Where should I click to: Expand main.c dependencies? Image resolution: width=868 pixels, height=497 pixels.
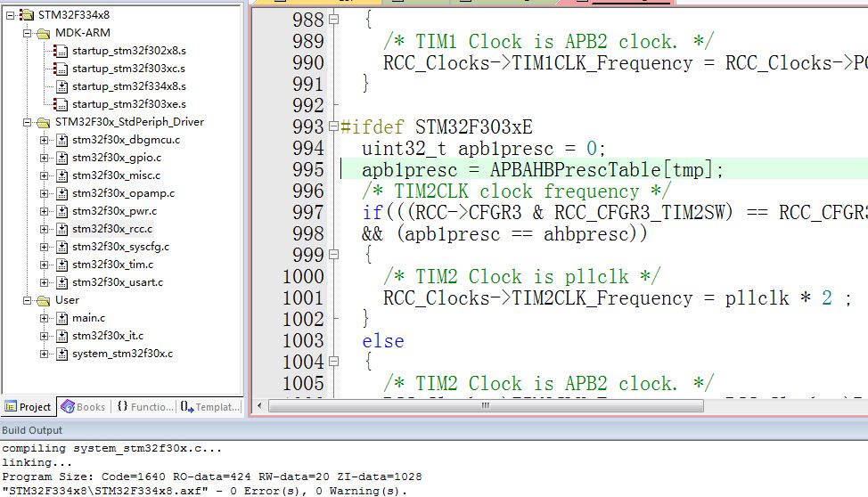pyautogui.click(x=45, y=318)
